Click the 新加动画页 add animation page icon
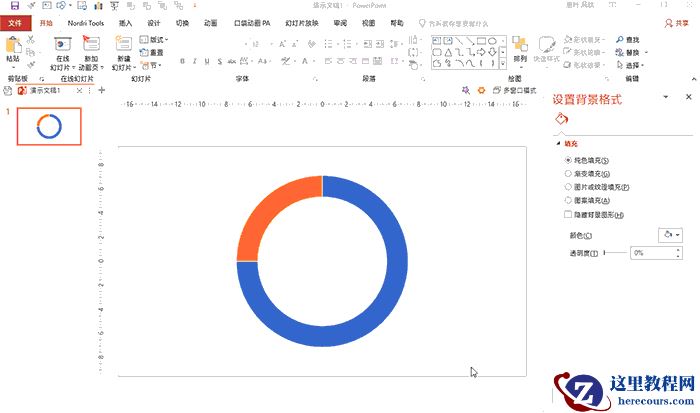This screenshot has height=413, width=700. click(x=91, y=45)
